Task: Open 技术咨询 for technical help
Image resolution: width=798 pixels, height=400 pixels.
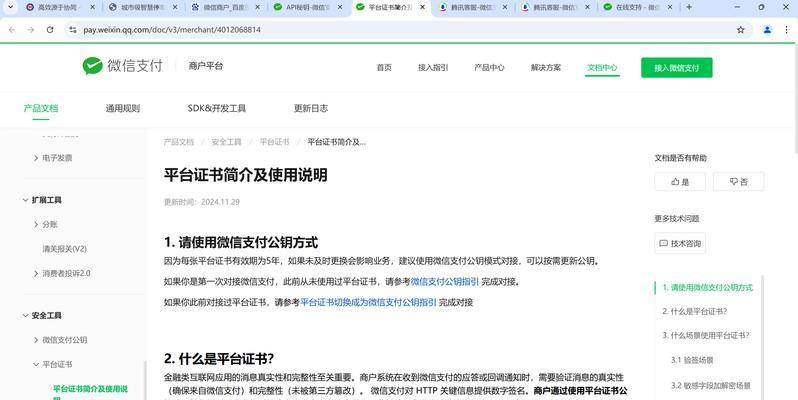Action: pos(680,243)
